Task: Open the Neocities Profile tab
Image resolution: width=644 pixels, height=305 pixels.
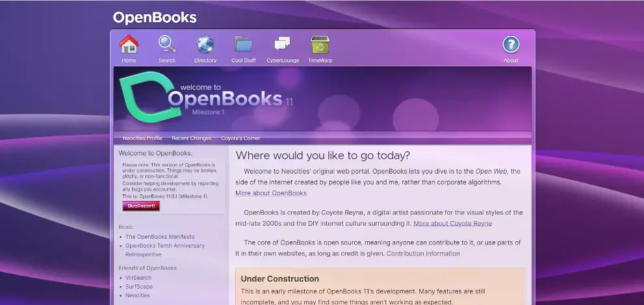Action: click(x=142, y=138)
